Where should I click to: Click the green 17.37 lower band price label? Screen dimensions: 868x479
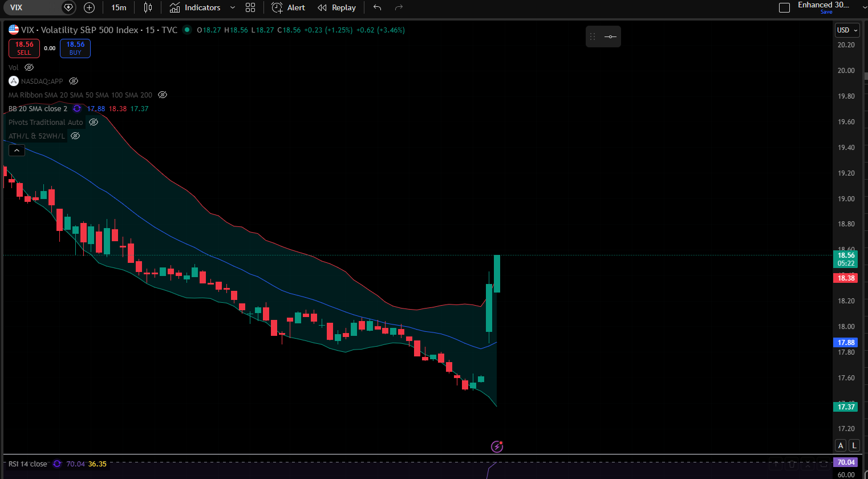[x=846, y=407]
